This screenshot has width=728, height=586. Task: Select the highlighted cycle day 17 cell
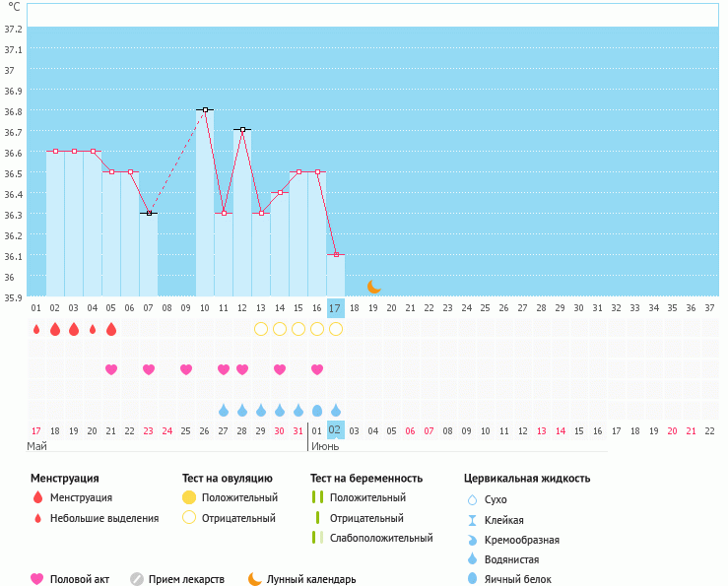(x=335, y=308)
